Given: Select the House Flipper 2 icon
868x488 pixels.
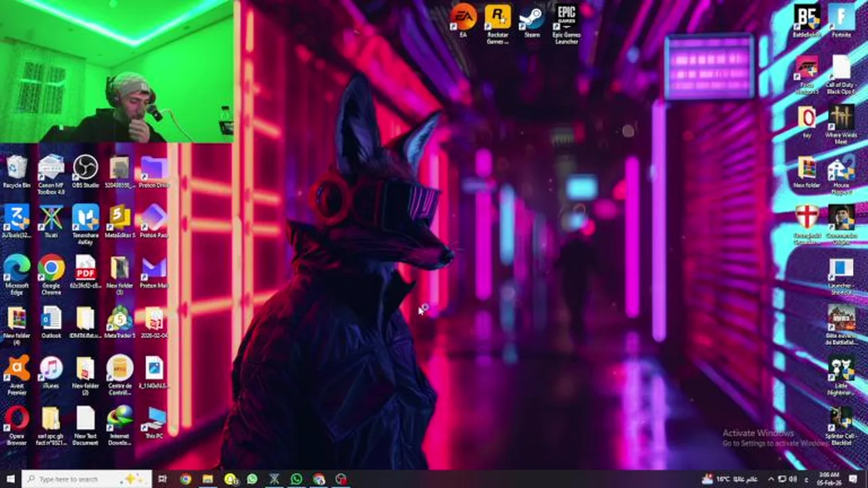Looking at the screenshot, I should tap(841, 174).
